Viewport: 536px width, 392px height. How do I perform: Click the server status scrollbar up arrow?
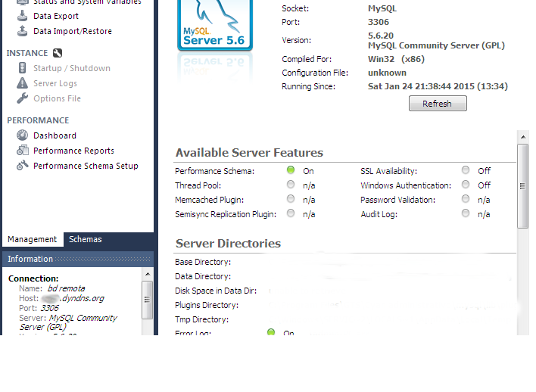pyautogui.click(x=523, y=137)
